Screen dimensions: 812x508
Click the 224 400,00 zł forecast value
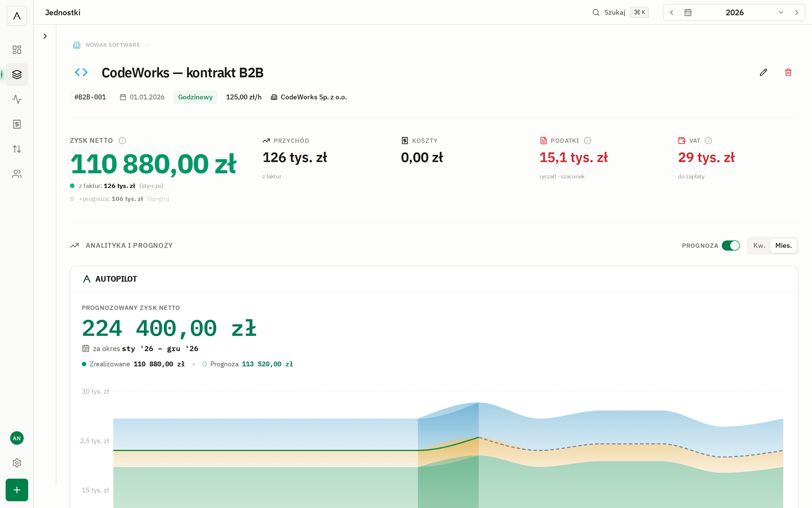pos(169,329)
